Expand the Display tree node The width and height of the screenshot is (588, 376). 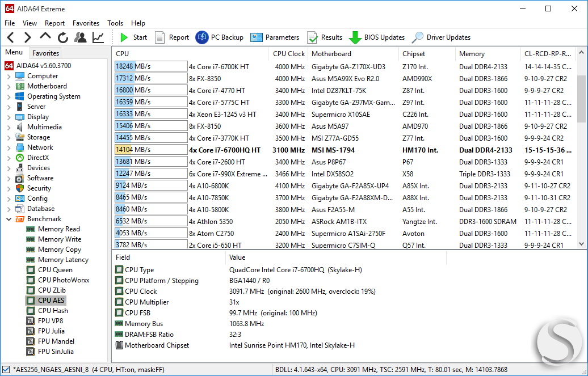9,117
